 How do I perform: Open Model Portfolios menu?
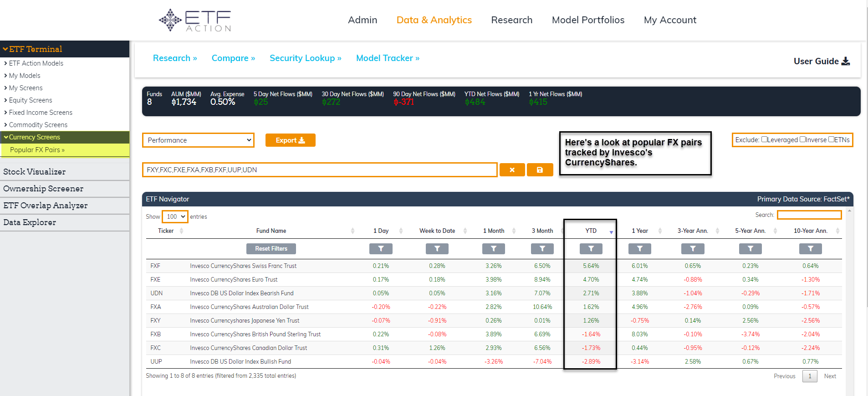[588, 20]
